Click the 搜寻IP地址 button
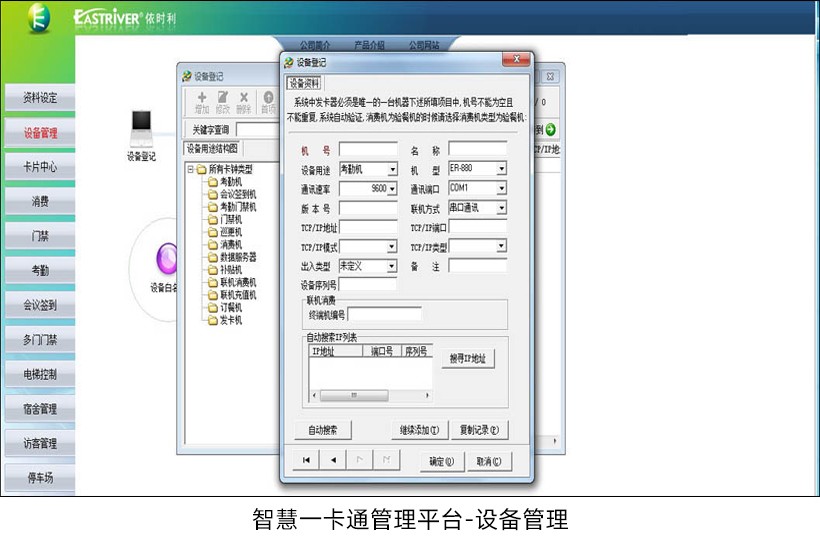 point(468,359)
